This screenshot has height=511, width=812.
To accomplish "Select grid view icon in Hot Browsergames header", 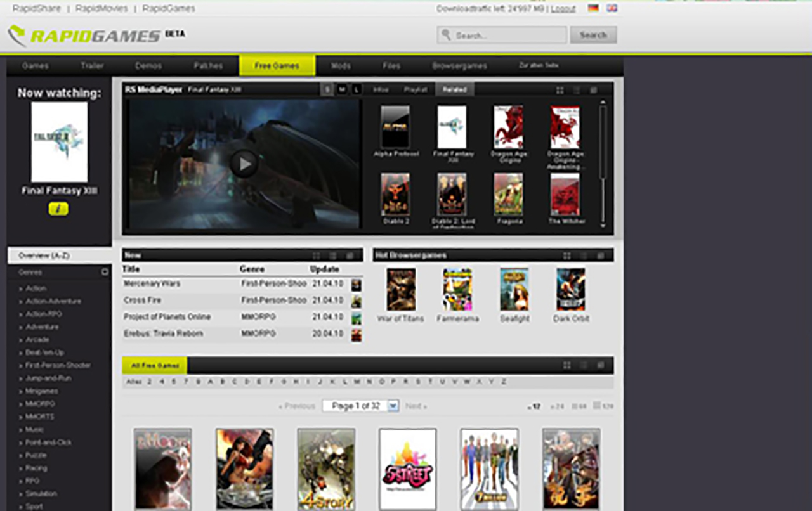I will 567,256.
